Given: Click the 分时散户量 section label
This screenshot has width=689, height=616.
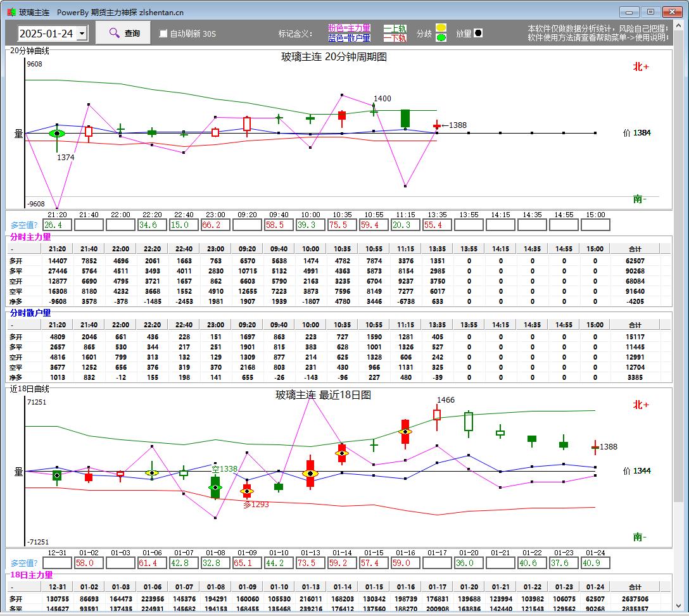Looking at the screenshot, I should click(x=30, y=313).
